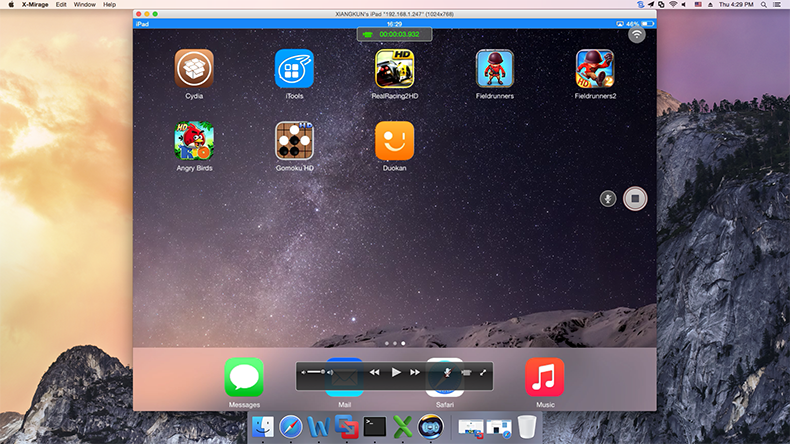Open the Gomoku HD app
The image size is (790, 444).
(294, 141)
